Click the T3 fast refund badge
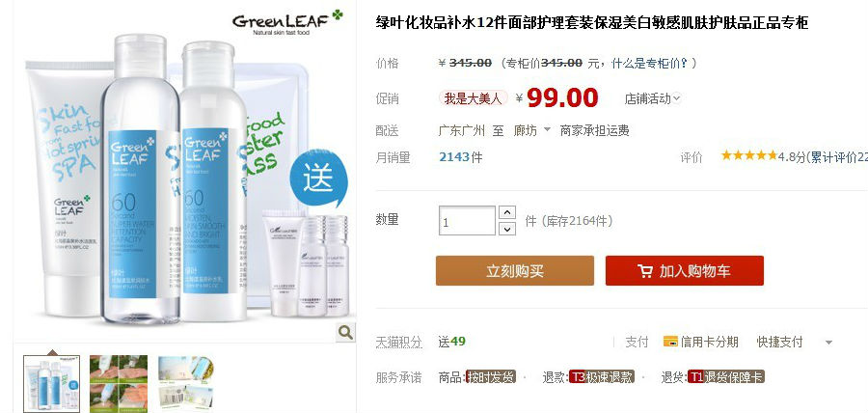 [602, 377]
